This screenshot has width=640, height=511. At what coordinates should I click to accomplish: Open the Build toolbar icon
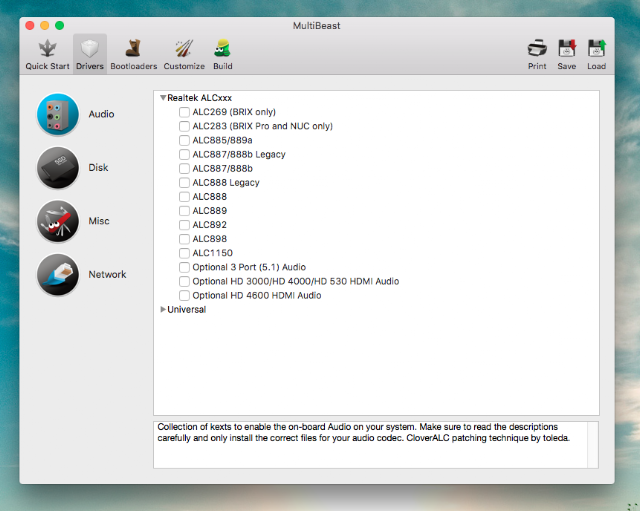coord(222,49)
